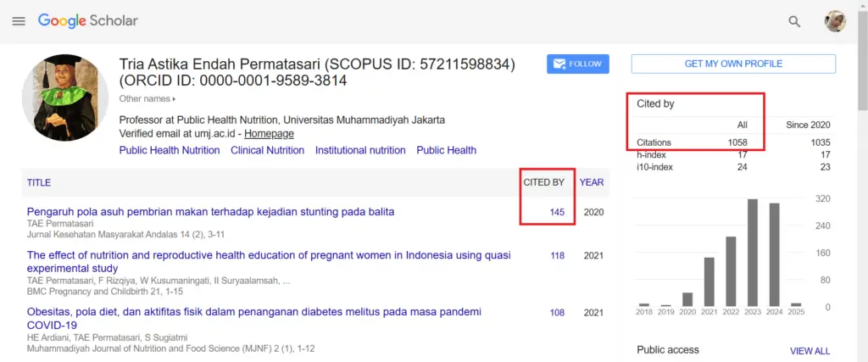868x362 pixels.
Task: Sort publications by Title column
Action: click(39, 182)
